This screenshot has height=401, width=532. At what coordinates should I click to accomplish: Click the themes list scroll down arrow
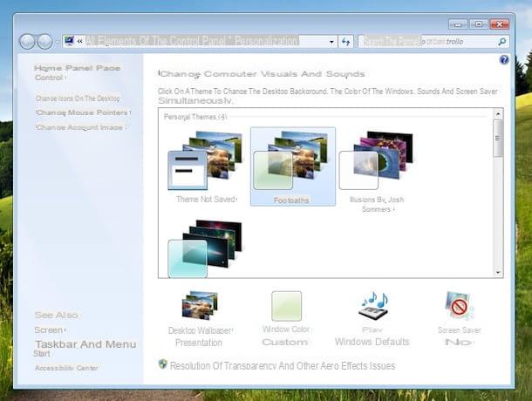point(498,272)
